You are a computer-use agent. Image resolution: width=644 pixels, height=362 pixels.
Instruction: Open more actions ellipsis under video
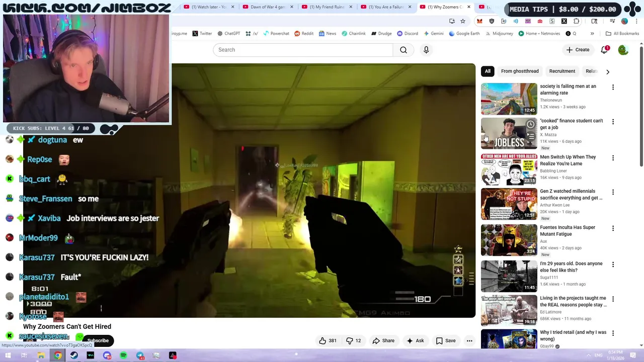pos(469,340)
